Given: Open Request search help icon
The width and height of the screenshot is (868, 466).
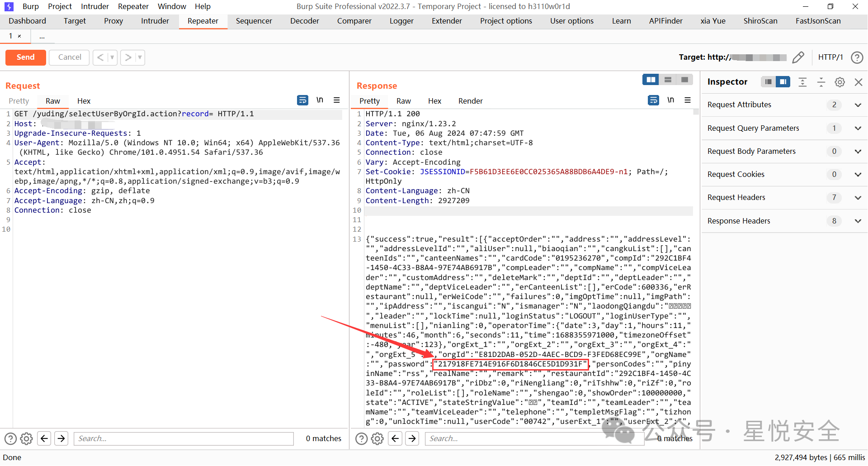Looking at the screenshot, I should point(10,438).
